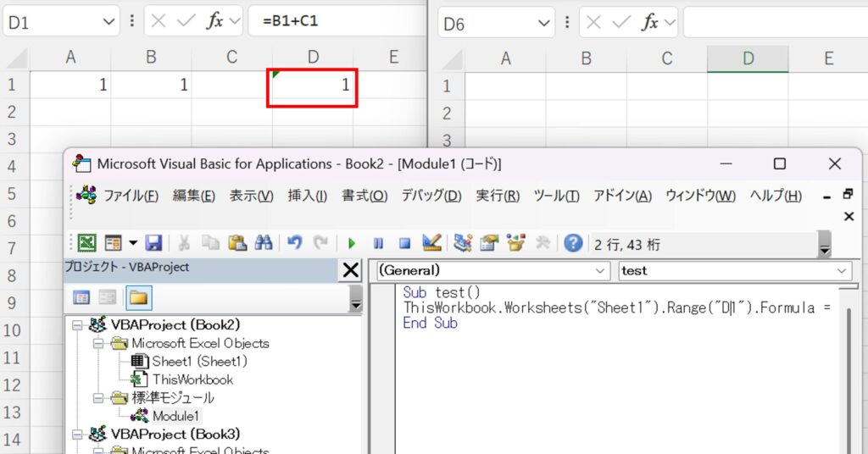Open Find with the binoculars icon
This screenshot has height=454, width=868.
[x=264, y=243]
